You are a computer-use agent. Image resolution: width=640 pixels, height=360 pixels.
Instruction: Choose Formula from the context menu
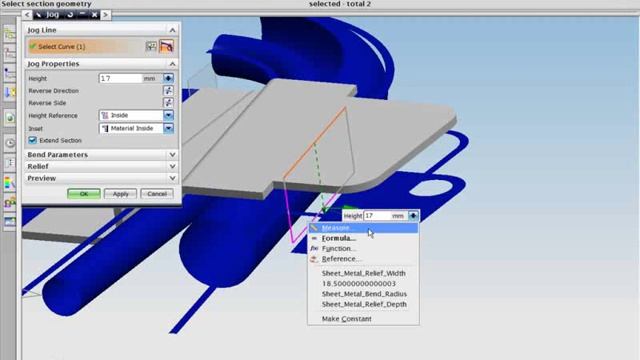pos(363,238)
